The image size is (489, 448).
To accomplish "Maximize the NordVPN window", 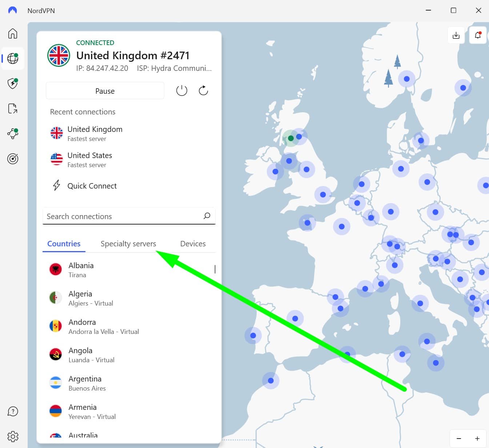I will click(453, 11).
